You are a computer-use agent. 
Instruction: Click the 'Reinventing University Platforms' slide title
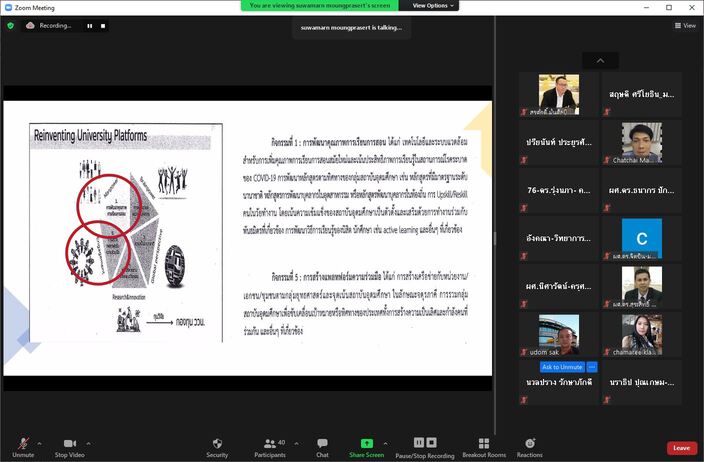coord(91,135)
